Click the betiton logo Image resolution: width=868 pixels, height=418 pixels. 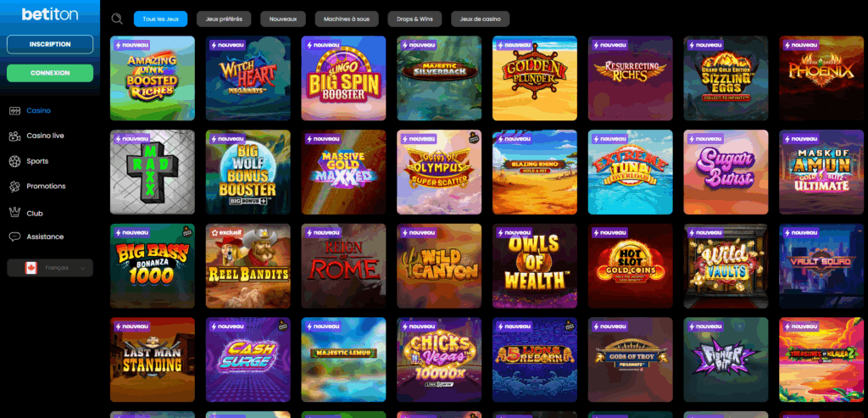[x=50, y=15]
